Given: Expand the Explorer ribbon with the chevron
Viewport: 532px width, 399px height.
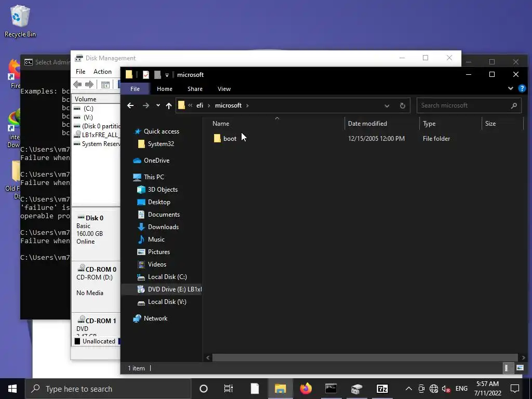Looking at the screenshot, I should pyautogui.click(x=510, y=88).
